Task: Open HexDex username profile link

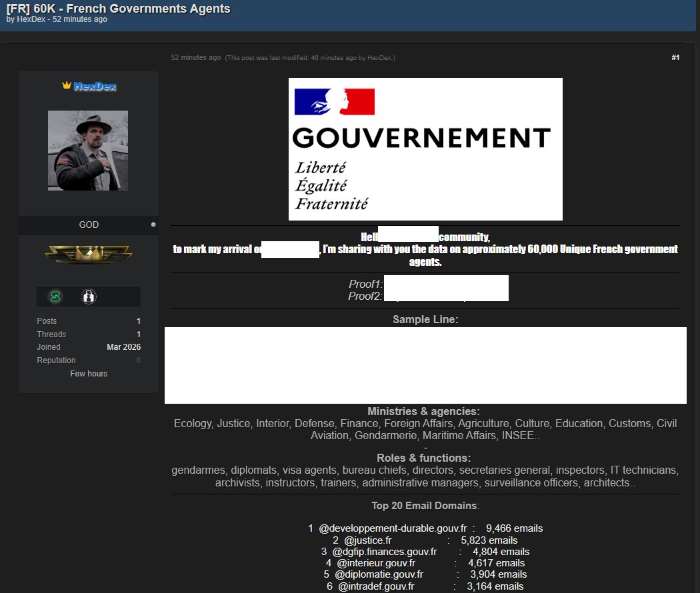Action: click(x=95, y=86)
